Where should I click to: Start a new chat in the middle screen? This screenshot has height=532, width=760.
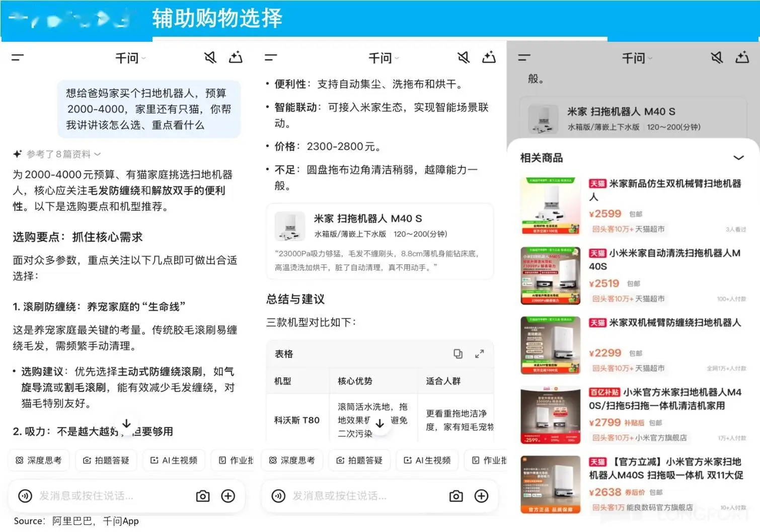489,57
